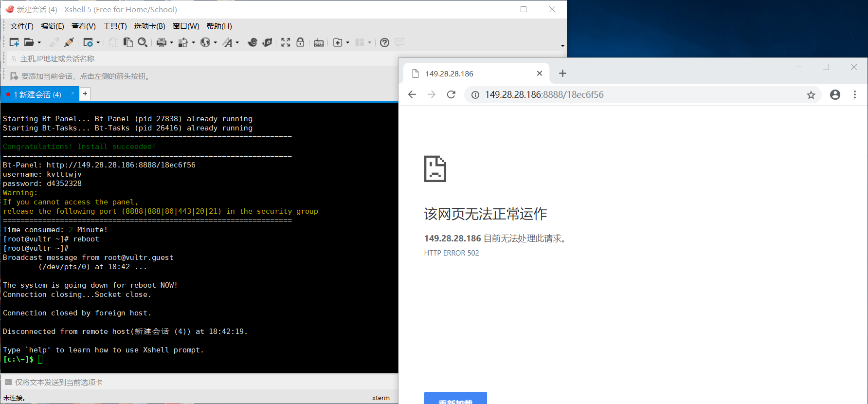Click 'username: kvtttwjv' line in terminal
868x404 pixels.
point(42,174)
